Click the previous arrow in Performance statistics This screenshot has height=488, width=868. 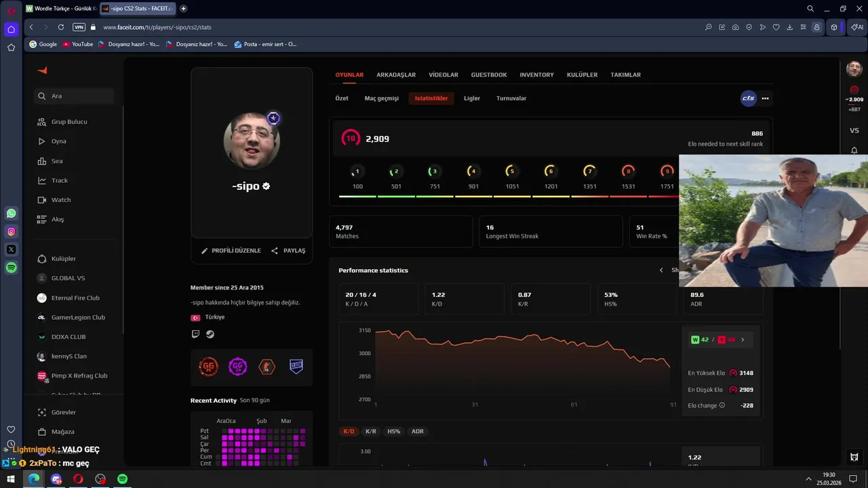[661, 270]
